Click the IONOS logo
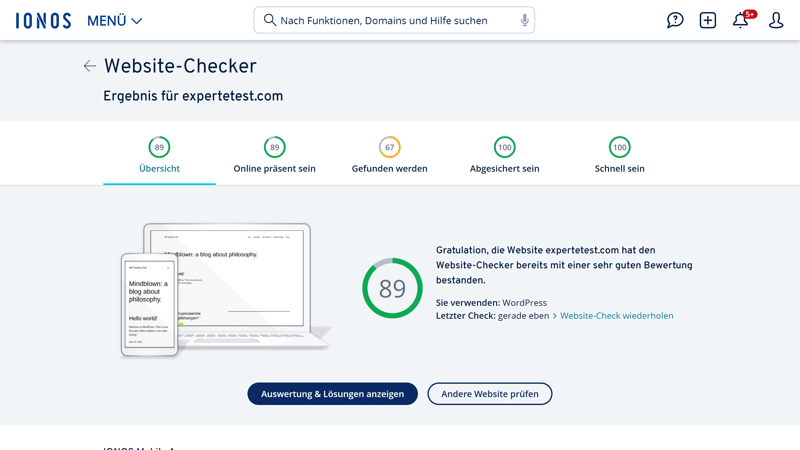 (43, 21)
